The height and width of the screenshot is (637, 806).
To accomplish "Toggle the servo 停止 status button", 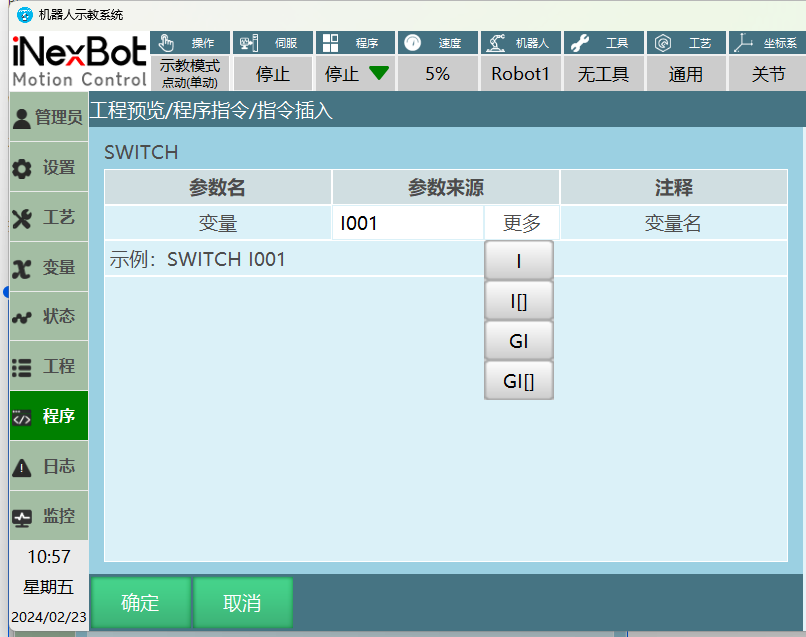I will pyautogui.click(x=272, y=74).
